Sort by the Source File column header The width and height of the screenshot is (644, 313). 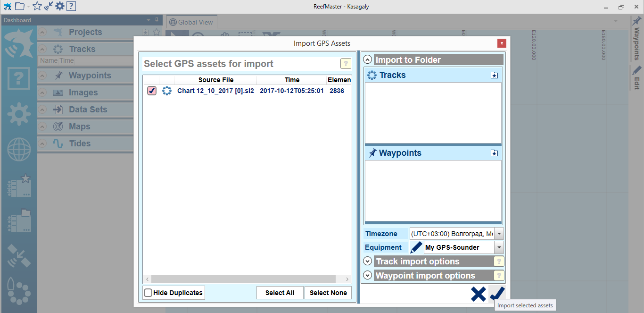pyautogui.click(x=215, y=80)
